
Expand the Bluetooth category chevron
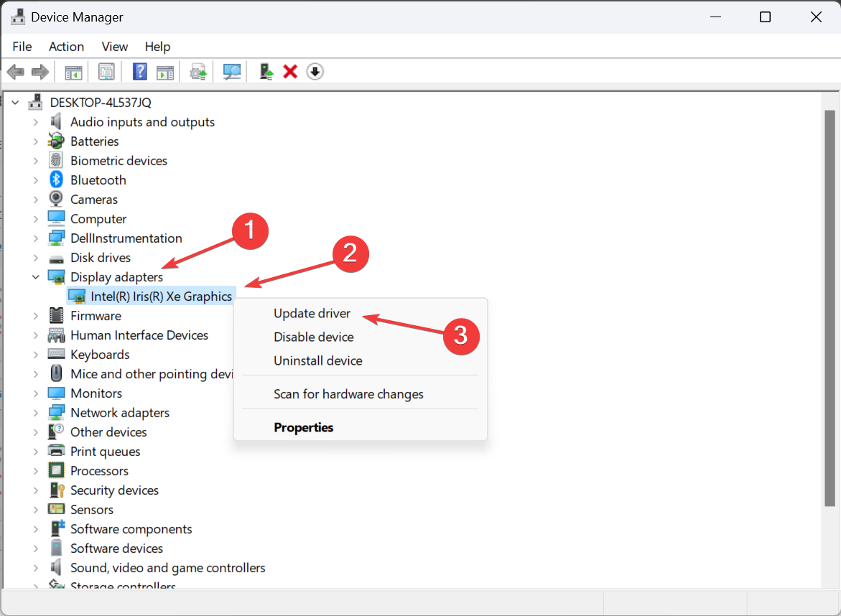pyautogui.click(x=35, y=180)
